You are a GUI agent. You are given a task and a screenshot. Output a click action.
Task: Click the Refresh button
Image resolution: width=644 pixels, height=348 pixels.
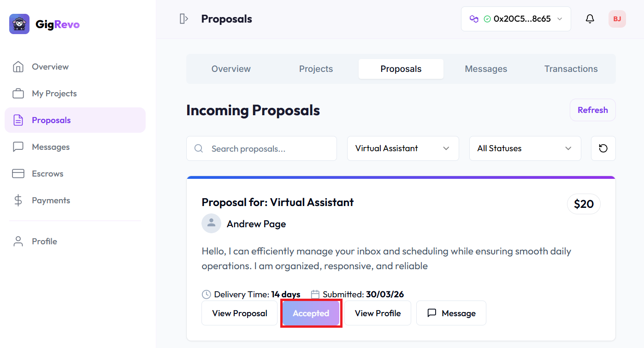(x=592, y=110)
